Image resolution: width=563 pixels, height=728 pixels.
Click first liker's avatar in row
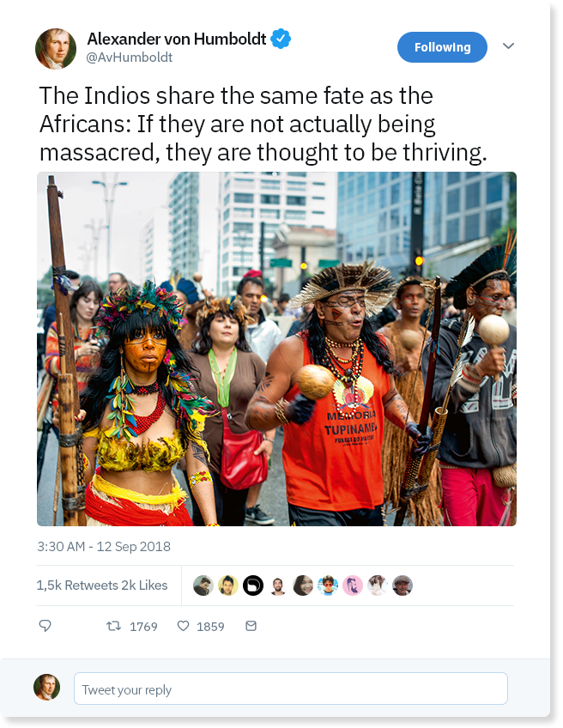pos(203,585)
